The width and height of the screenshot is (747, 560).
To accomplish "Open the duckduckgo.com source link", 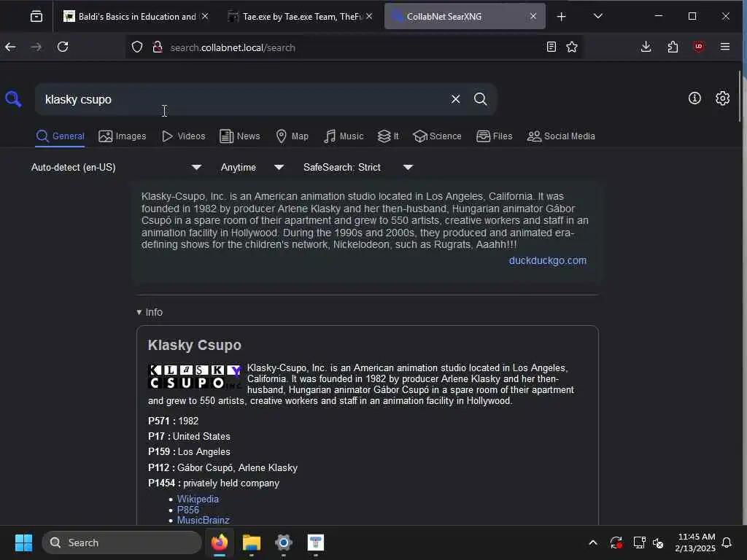I will coord(548,260).
